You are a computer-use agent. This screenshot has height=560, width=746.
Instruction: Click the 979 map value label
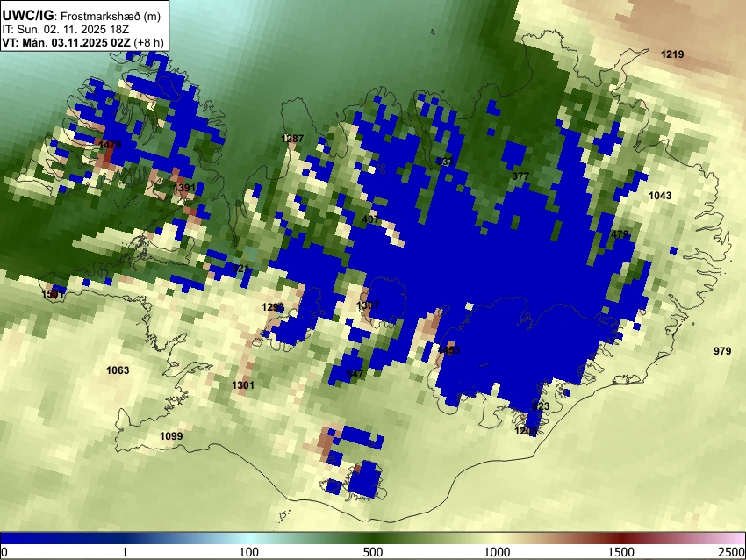[722, 351]
